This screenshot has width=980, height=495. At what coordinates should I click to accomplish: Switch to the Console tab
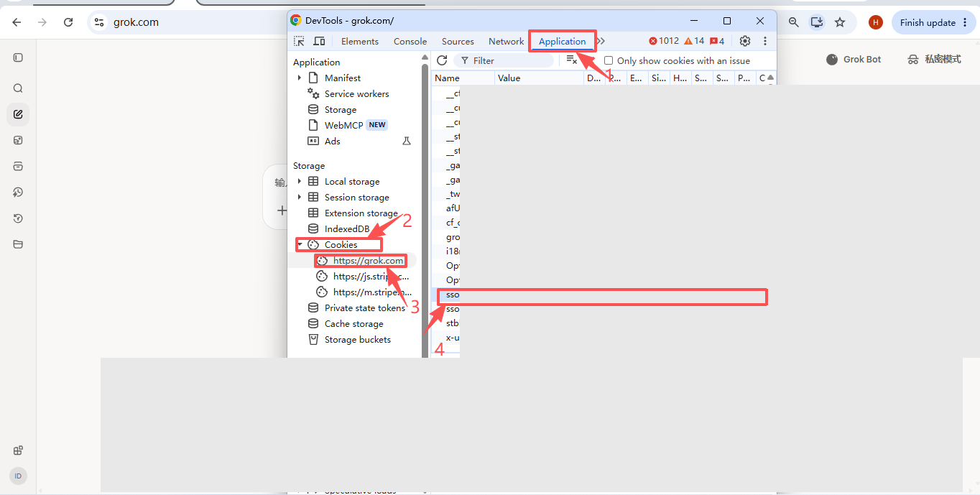(410, 42)
